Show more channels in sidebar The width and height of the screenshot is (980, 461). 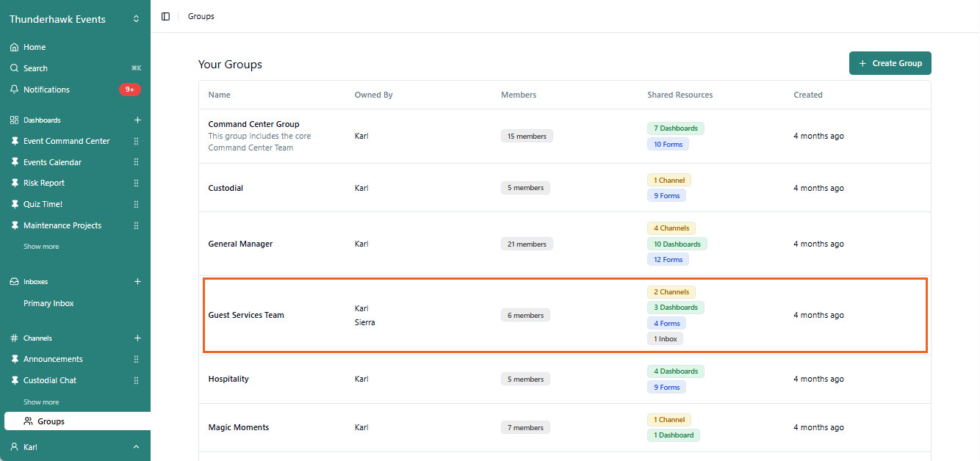(x=41, y=402)
